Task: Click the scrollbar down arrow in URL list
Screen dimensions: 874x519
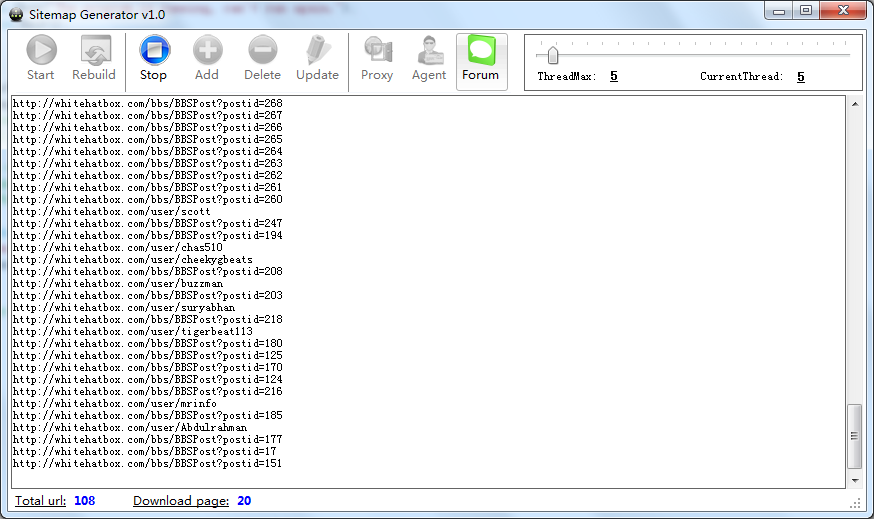Action: tap(855, 481)
